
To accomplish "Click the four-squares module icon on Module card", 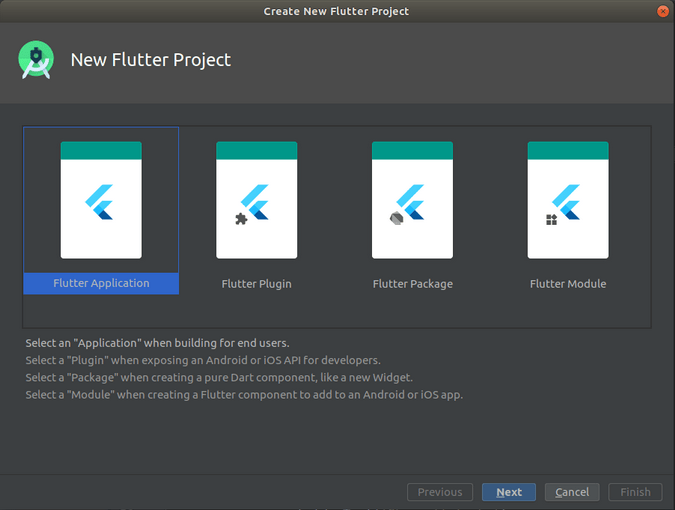I will [x=552, y=220].
